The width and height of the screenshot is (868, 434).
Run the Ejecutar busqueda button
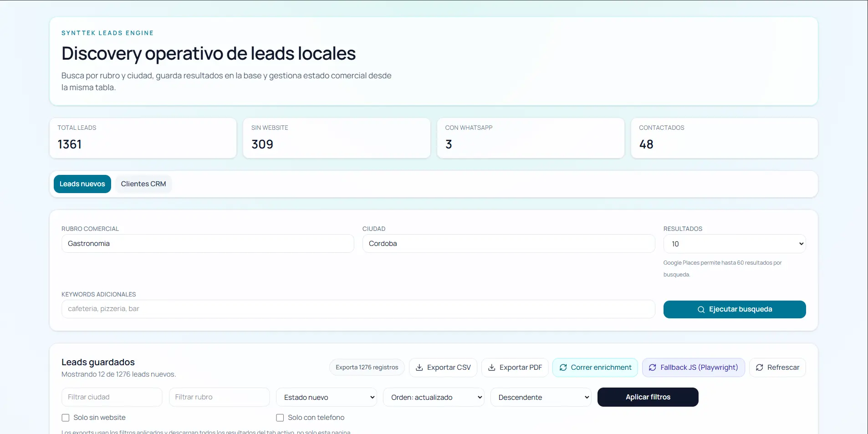click(735, 309)
